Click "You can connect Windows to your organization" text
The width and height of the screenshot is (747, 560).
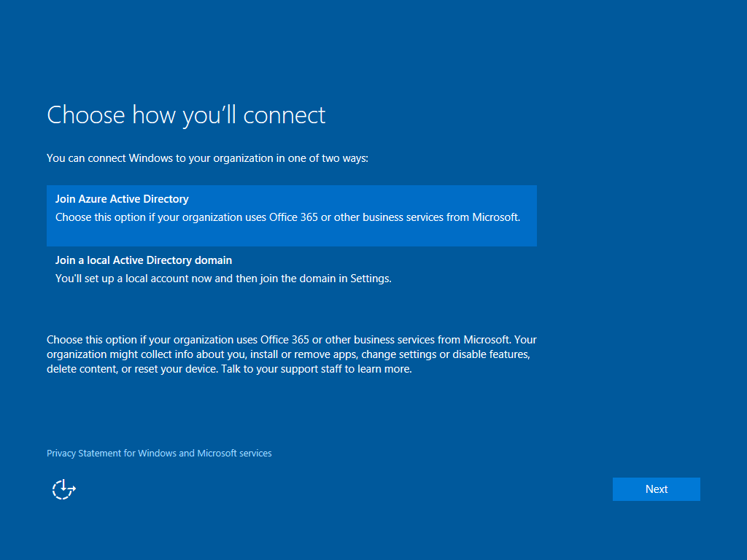point(207,158)
